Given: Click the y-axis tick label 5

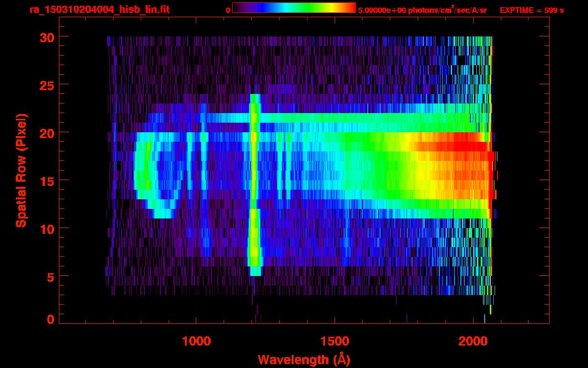Looking at the screenshot, I should 50,276.
